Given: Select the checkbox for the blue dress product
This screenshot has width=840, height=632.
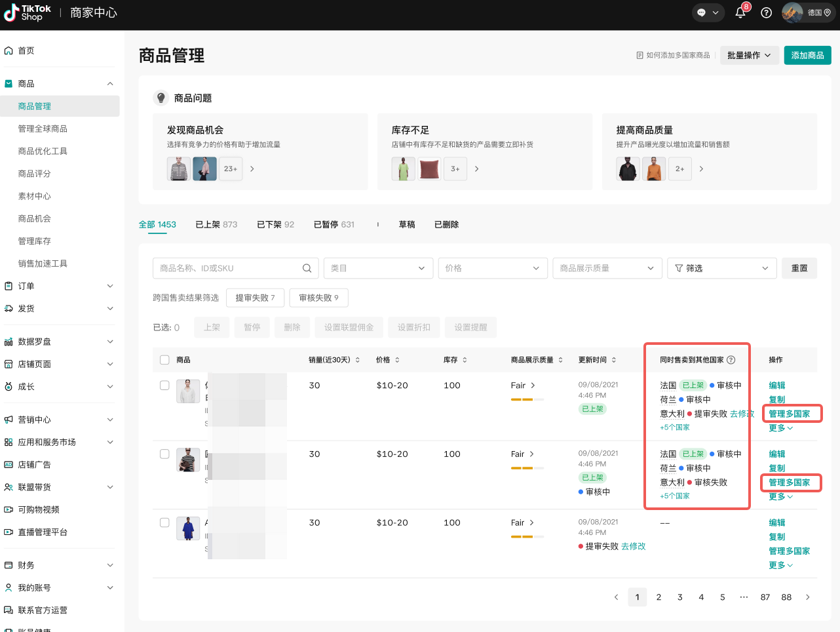Looking at the screenshot, I should pyautogui.click(x=164, y=523).
